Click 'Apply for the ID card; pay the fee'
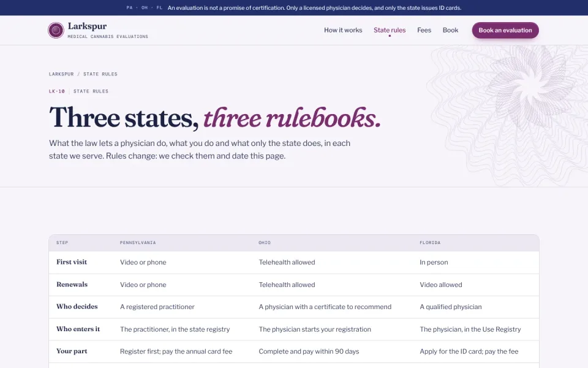Viewport: 588px width, 368px height. [x=469, y=351]
